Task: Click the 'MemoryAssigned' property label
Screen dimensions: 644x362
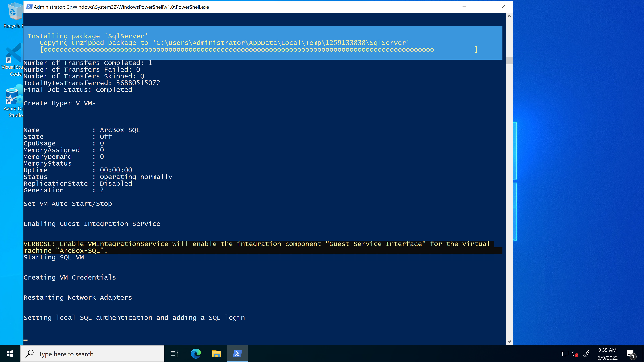Action: 51,150
